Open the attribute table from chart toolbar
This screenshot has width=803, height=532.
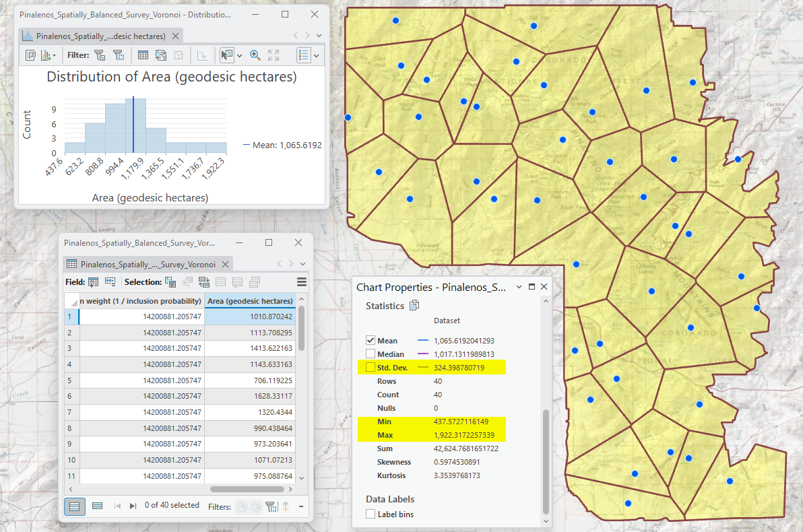point(143,55)
